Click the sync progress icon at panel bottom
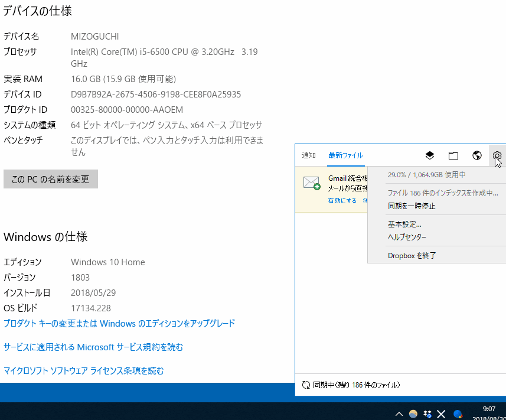Viewport: 506px width, 420px height. [x=305, y=385]
